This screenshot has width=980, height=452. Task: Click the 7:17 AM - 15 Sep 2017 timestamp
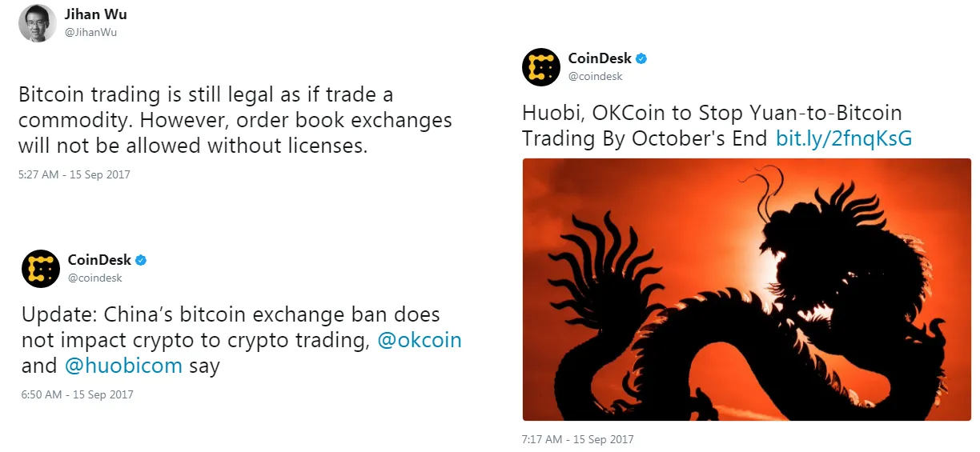click(577, 439)
